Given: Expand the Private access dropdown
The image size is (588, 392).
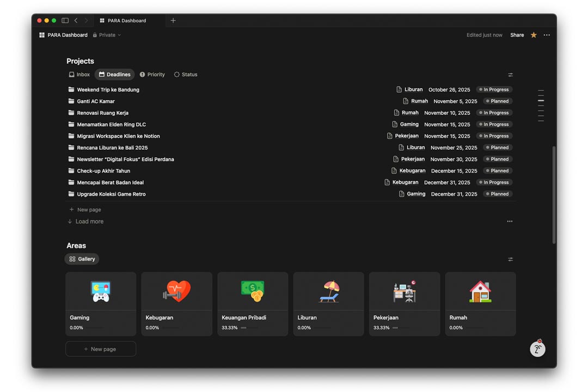Looking at the screenshot, I should 107,35.
